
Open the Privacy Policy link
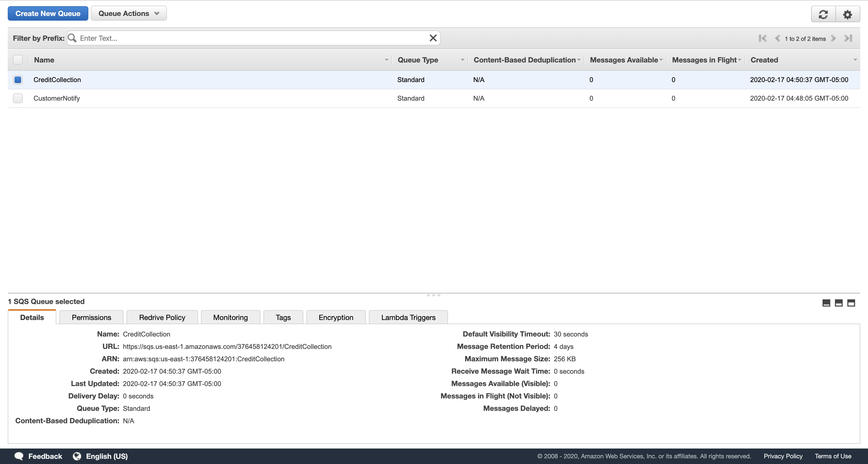point(783,456)
